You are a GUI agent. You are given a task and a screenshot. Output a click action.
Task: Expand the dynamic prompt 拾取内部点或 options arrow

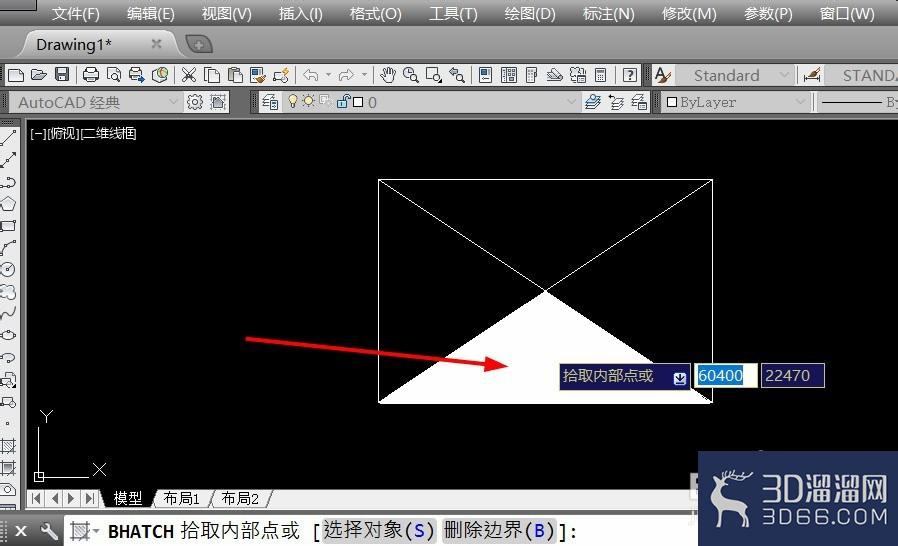680,379
